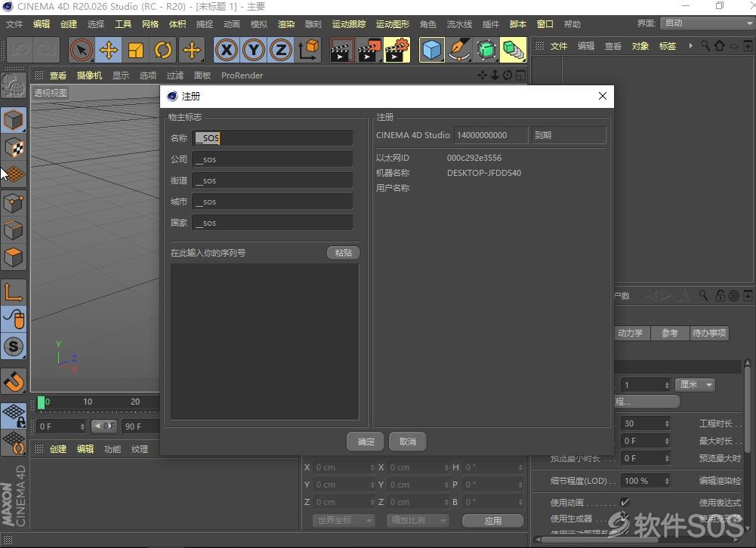
Task: Enable the Axis mode L-shaped icon
Action: (x=14, y=291)
